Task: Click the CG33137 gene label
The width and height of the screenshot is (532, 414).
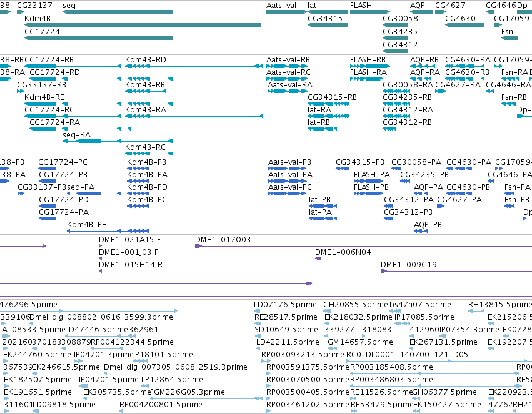Action: (34, 6)
